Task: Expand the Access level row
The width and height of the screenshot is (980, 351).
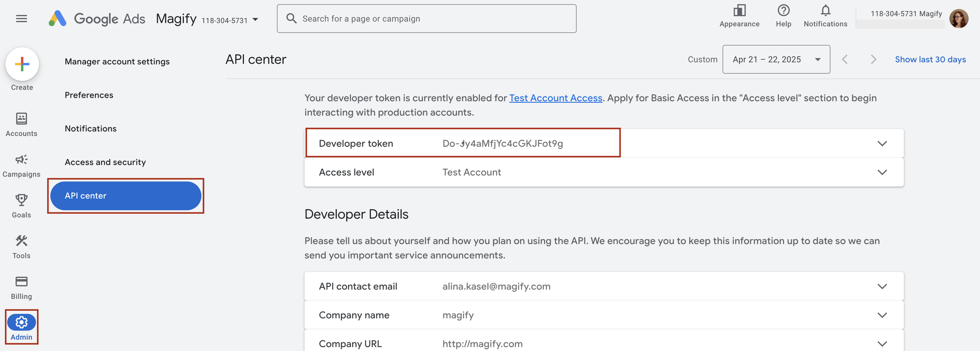Action: [881, 172]
